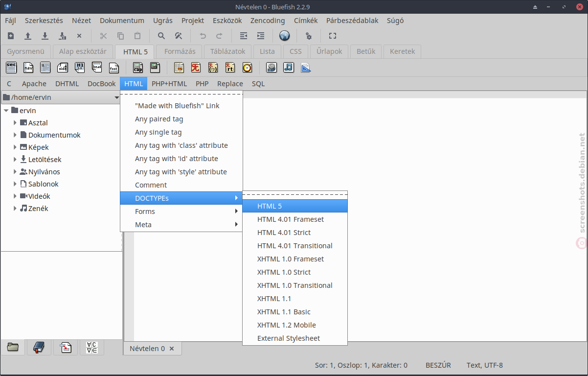This screenshot has height=376, width=588.
Task: Open the Fájl menu
Action: (11, 21)
